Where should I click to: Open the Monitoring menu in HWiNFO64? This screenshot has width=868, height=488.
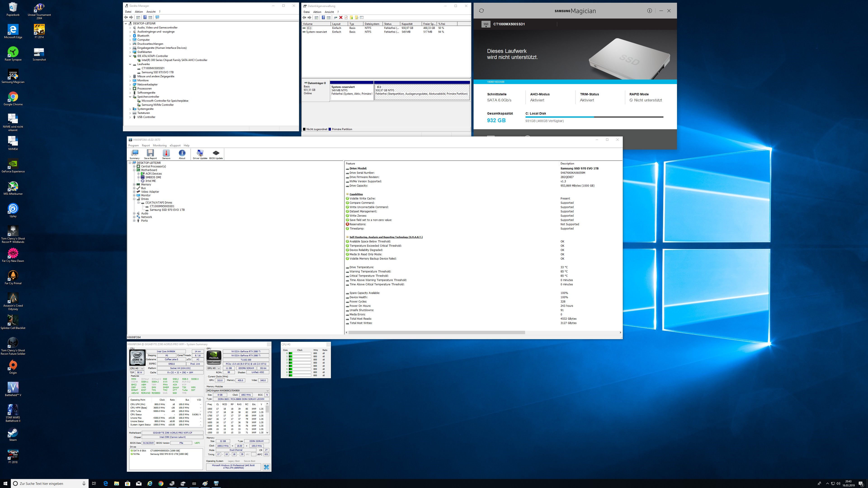coord(160,145)
